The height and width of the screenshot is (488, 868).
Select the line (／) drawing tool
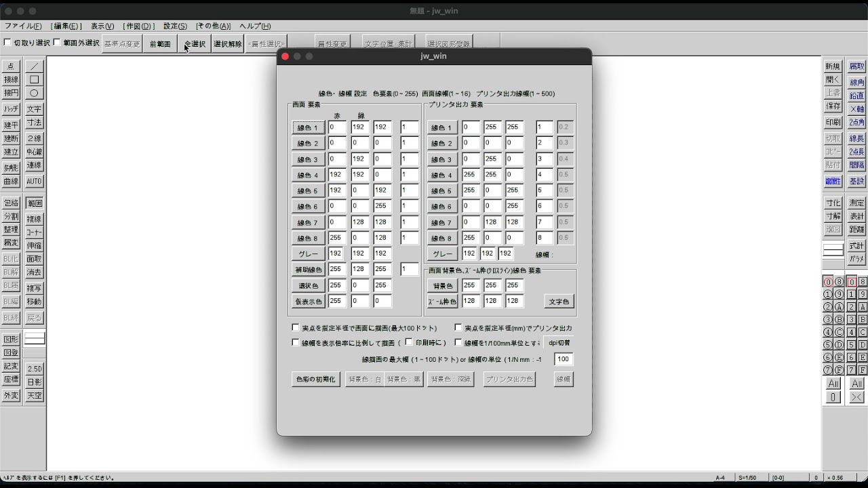(x=34, y=66)
